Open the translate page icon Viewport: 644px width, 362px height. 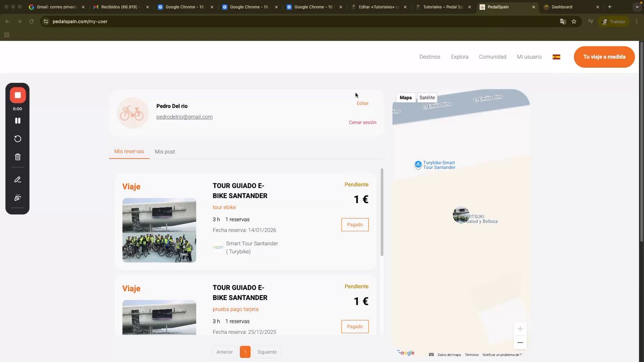[563, 22]
